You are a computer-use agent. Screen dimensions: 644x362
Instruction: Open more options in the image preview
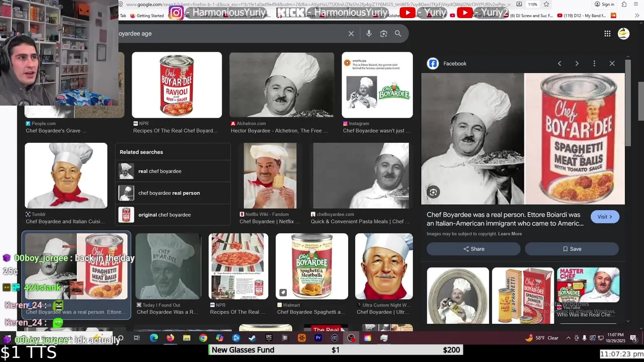[x=594, y=63]
